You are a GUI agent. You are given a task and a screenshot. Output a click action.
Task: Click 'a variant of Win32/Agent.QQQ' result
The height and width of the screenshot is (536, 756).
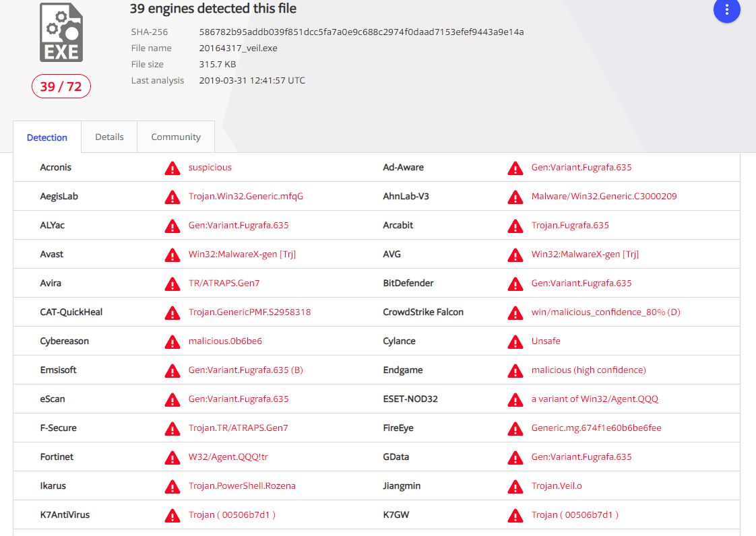pyautogui.click(x=595, y=399)
